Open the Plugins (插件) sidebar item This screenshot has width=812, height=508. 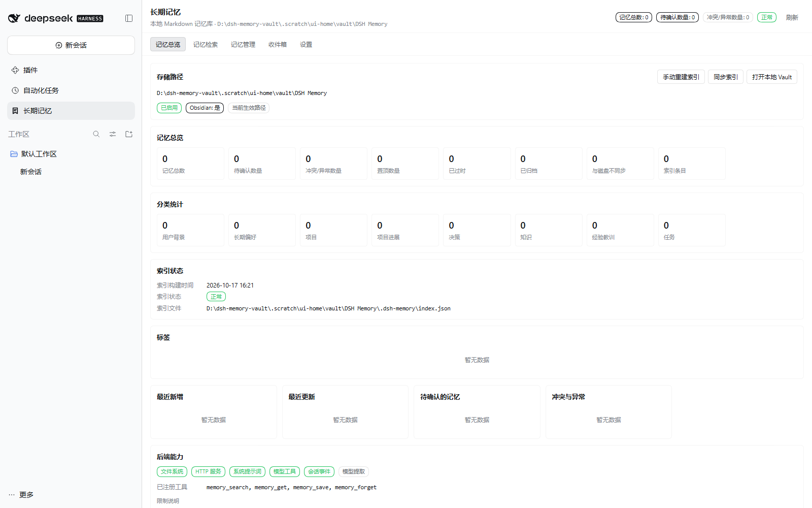click(71, 70)
